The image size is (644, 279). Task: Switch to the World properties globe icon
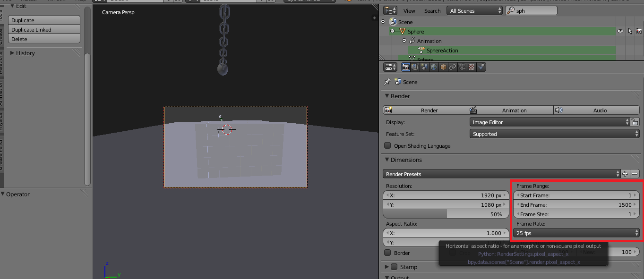pyautogui.click(x=434, y=67)
